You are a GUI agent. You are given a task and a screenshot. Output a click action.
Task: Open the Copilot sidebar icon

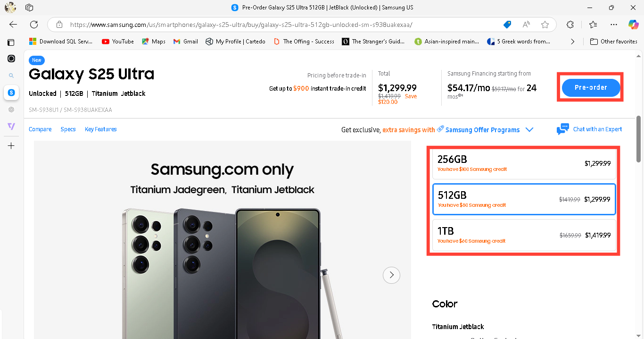coord(633,25)
